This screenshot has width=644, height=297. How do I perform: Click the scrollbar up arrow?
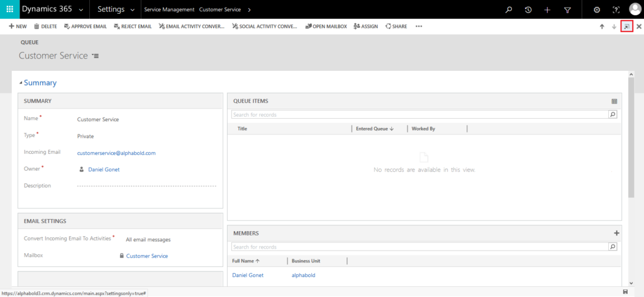click(x=631, y=74)
